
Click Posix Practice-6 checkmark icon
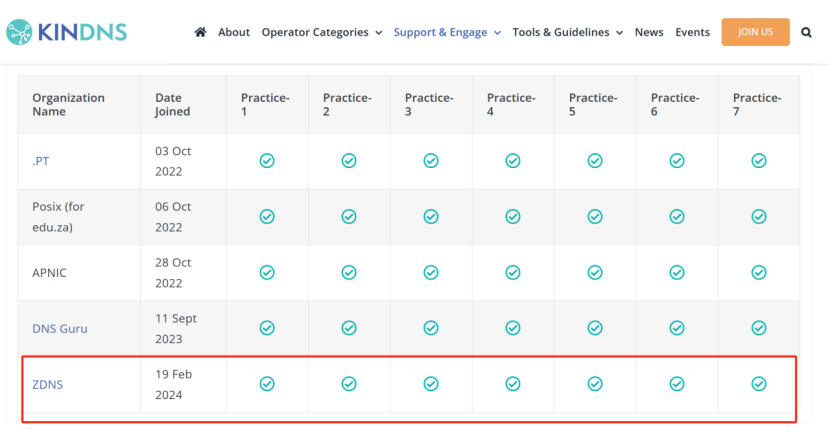click(677, 216)
